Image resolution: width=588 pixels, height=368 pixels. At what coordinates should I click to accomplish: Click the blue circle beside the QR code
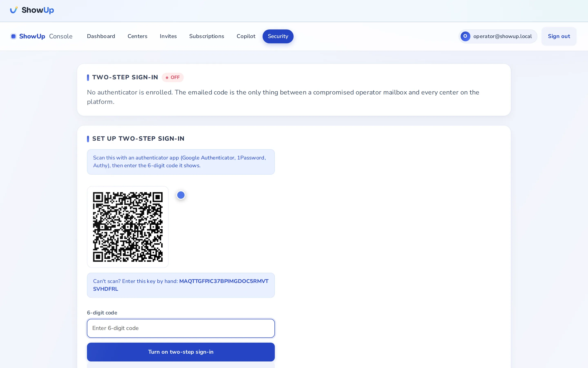[x=181, y=195]
